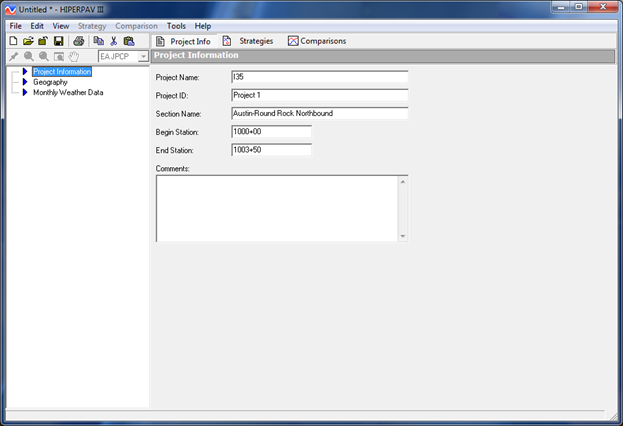Copy with the copy toolbar icon
The image size is (623, 426).
pos(99,41)
